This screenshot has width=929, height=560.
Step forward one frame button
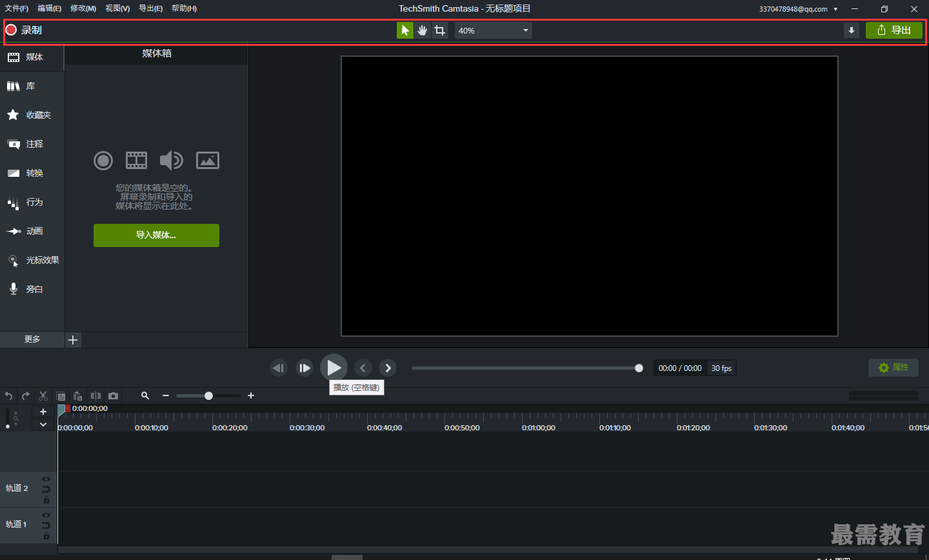coord(305,368)
